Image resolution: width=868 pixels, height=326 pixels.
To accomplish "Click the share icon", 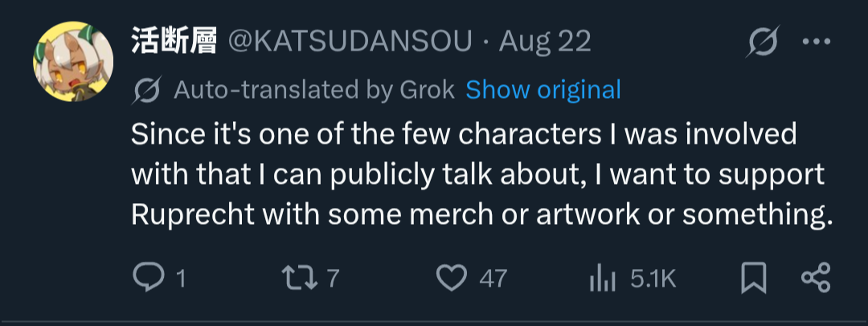I will (x=815, y=279).
